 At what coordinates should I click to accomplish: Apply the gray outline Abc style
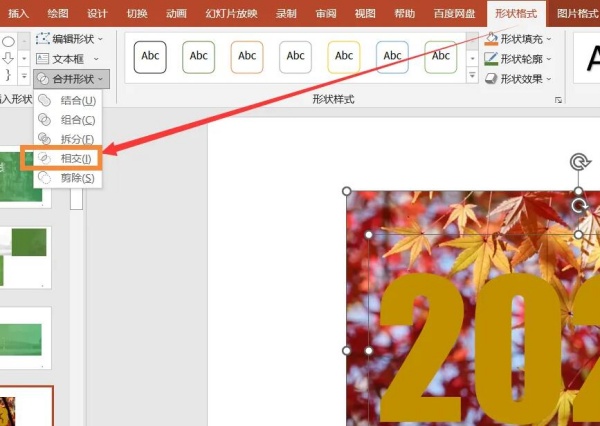295,57
